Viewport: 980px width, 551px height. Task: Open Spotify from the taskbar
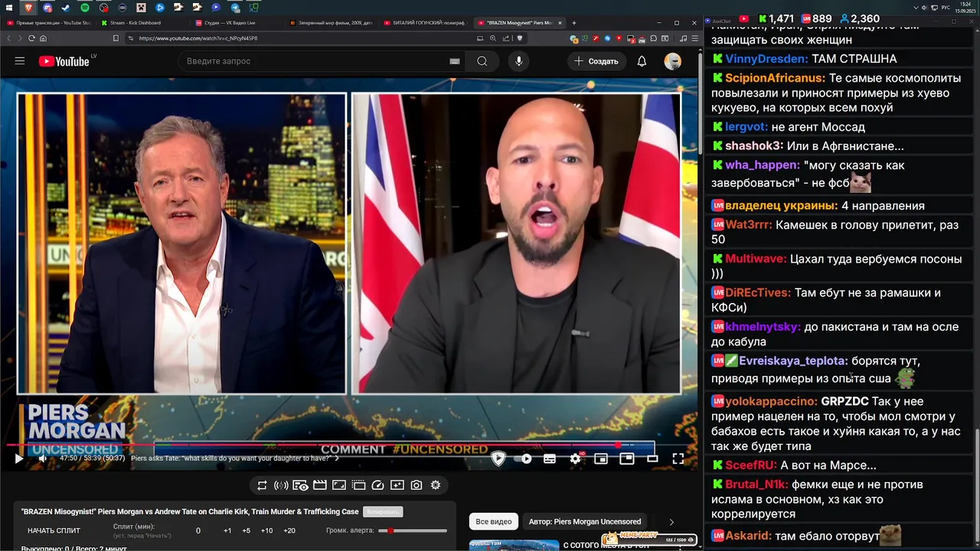[85, 8]
